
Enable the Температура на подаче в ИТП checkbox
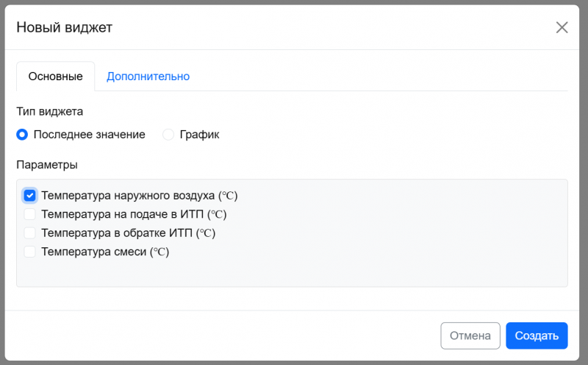[30, 214]
